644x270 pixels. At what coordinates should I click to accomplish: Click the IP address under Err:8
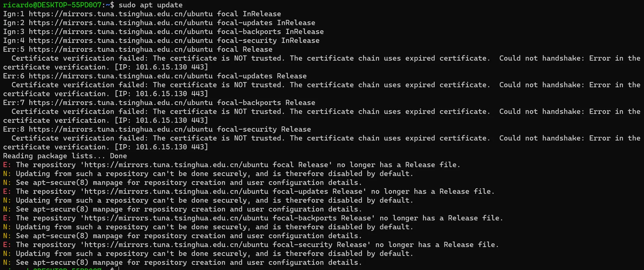pyautogui.click(x=161, y=147)
